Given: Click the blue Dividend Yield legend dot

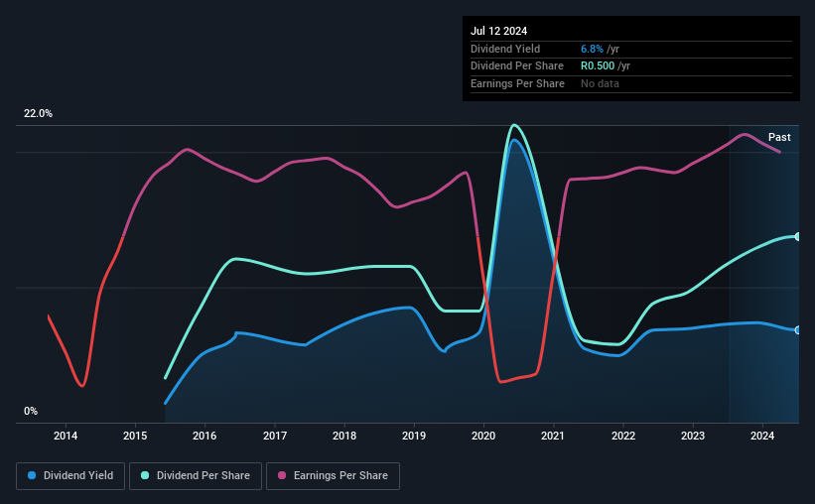Looking at the screenshot, I should (x=32, y=475).
